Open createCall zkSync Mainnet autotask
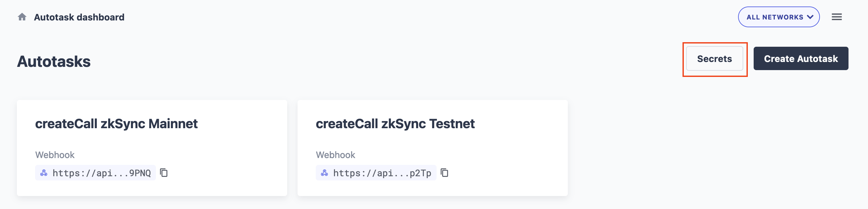This screenshot has height=209, width=868. pos(116,124)
